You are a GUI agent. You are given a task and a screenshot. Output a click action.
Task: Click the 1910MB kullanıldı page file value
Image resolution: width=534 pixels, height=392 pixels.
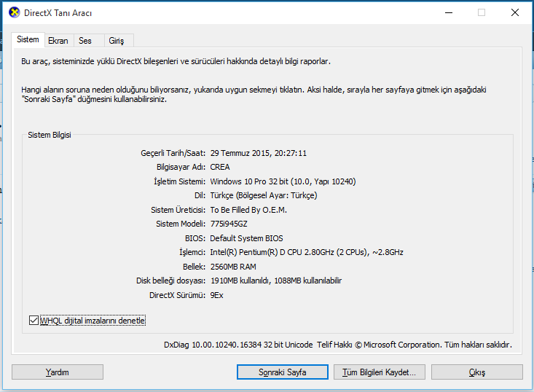[276, 281]
